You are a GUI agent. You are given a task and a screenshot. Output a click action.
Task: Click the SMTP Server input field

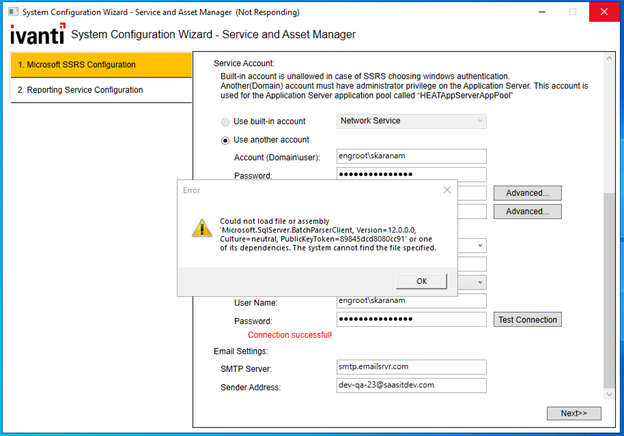coord(410,367)
